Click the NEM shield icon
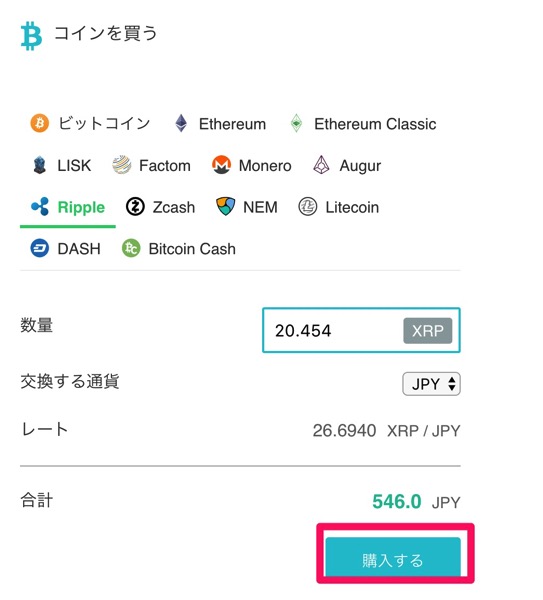 (x=226, y=207)
